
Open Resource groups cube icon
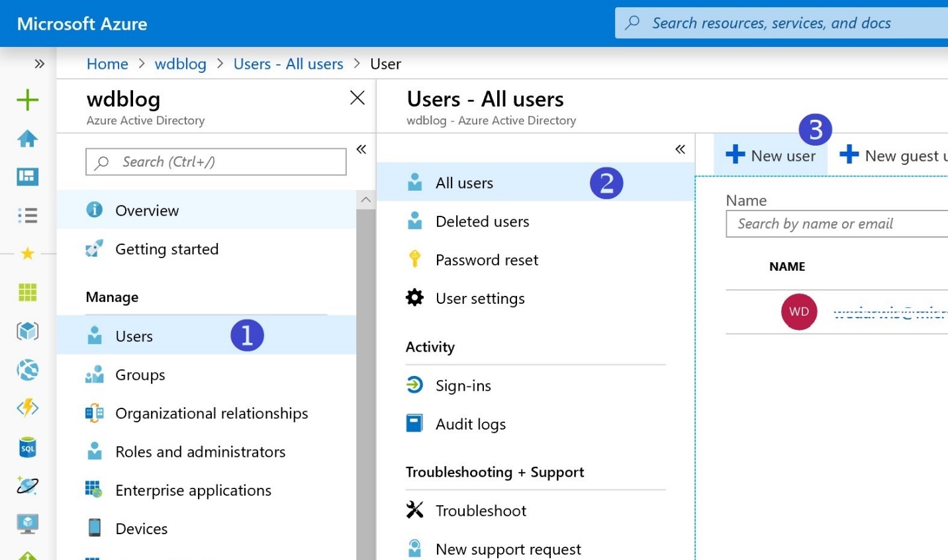click(27, 331)
